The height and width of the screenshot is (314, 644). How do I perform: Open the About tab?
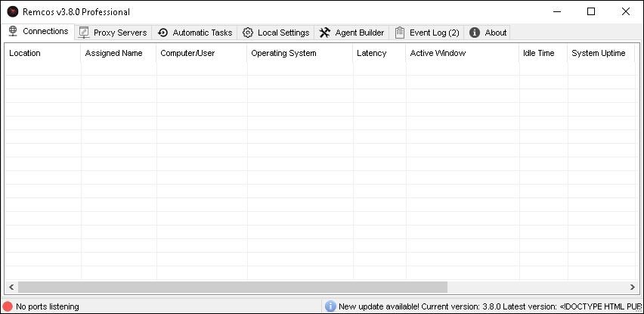coord(488,33)
